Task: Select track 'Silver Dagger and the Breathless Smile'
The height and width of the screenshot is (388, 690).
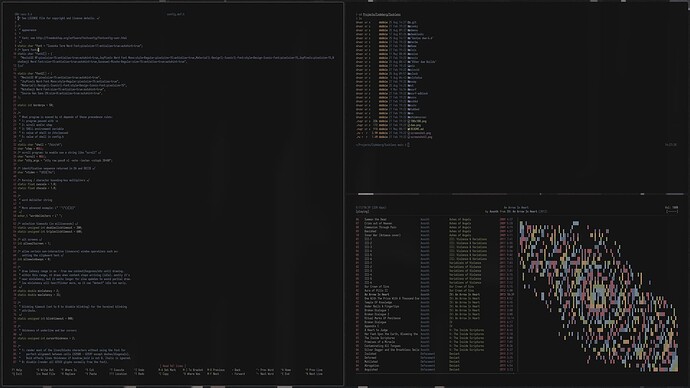Action: (392, 350)
